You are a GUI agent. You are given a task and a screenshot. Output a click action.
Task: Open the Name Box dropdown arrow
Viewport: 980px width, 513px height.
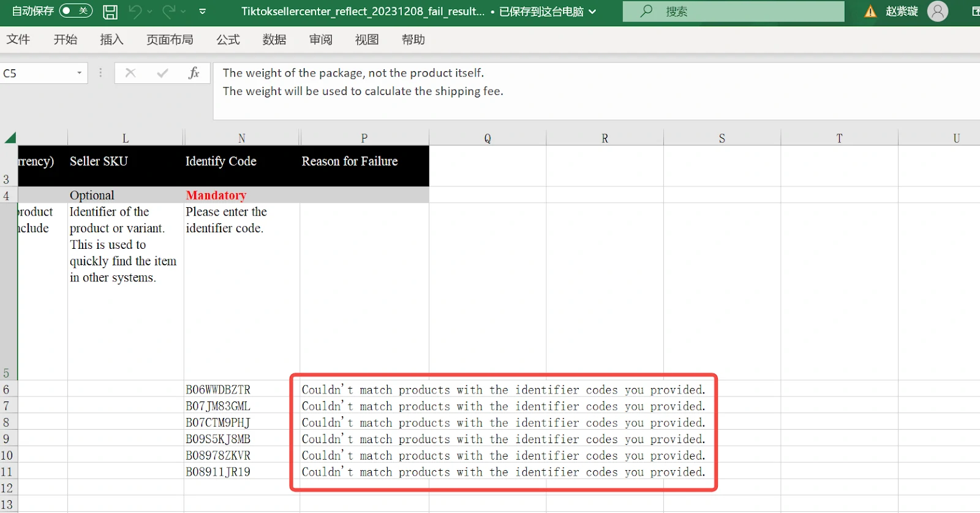(x=79, y=73)
